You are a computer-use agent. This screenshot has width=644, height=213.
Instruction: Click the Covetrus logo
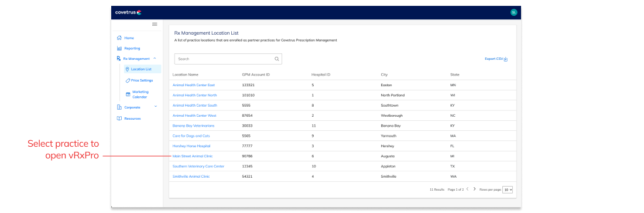(x=128, y=12)
